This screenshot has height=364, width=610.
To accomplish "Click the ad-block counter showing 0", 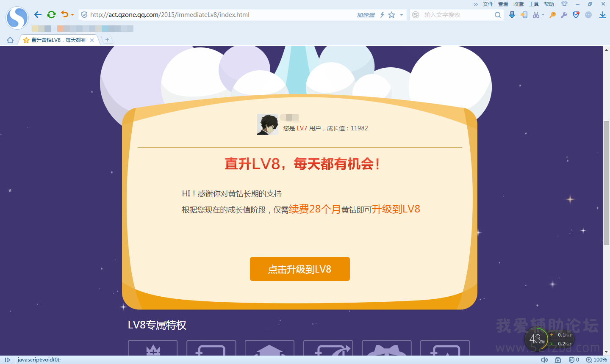I will (x=574, y=360).
